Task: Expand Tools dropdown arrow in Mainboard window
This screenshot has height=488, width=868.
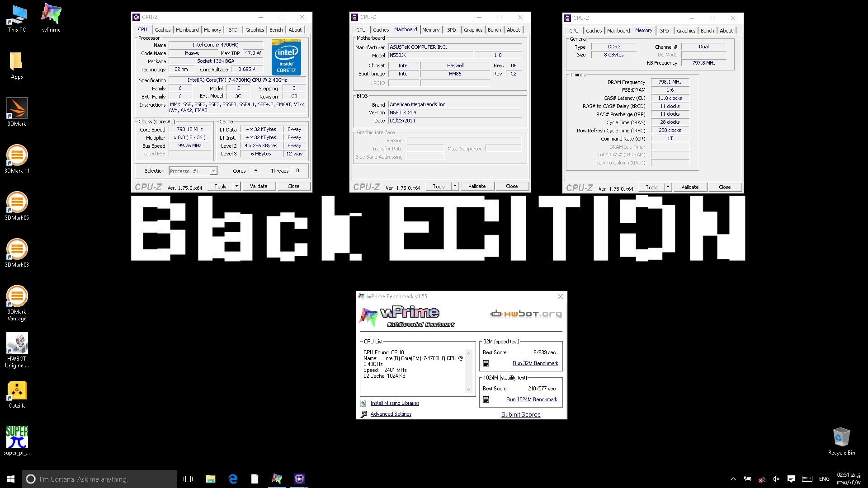Action: click(455, 186)
